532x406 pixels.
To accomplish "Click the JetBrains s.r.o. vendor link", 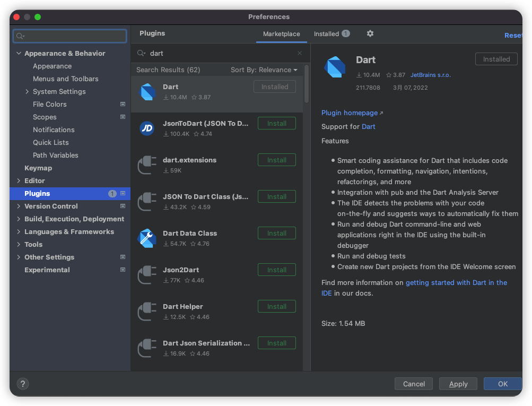I will click(430, 75).
